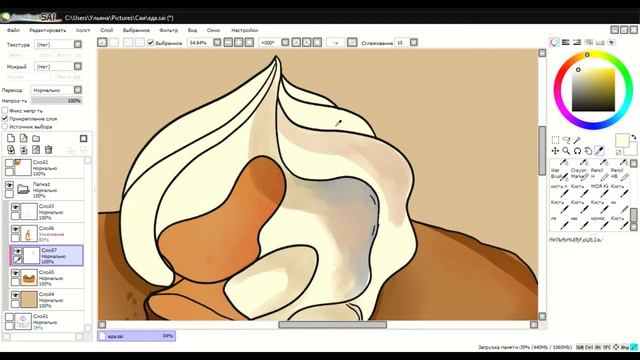Open the Мокрый effect dropdown

tap(78, 66)
